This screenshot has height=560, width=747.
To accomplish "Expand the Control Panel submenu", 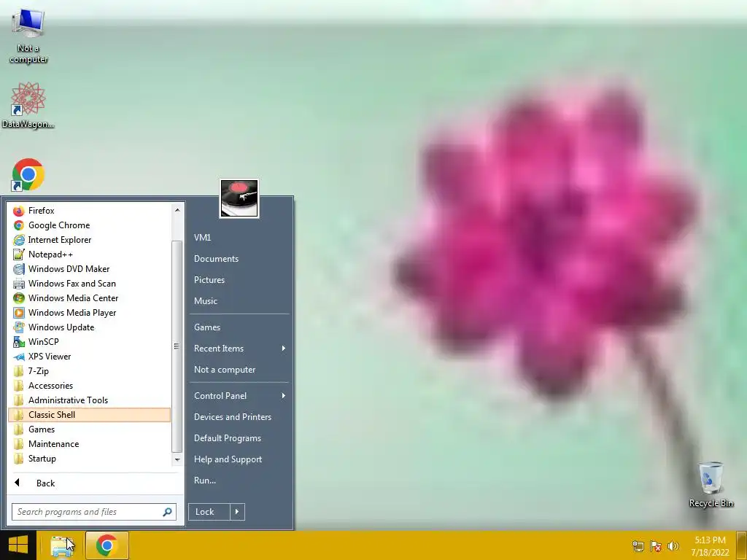I will [x=239, y=396].
